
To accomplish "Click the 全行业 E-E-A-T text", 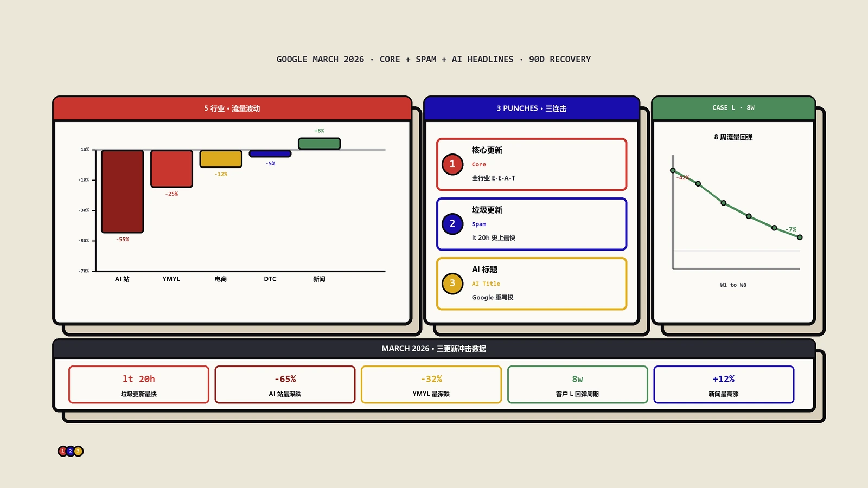I will 494,178.
